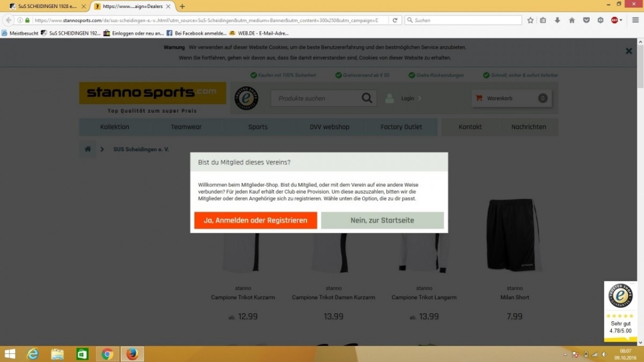The width and height of the screenshot is (644, 362).
Task: Open the DVV webshop menu item
Action: tap(330, 127)
